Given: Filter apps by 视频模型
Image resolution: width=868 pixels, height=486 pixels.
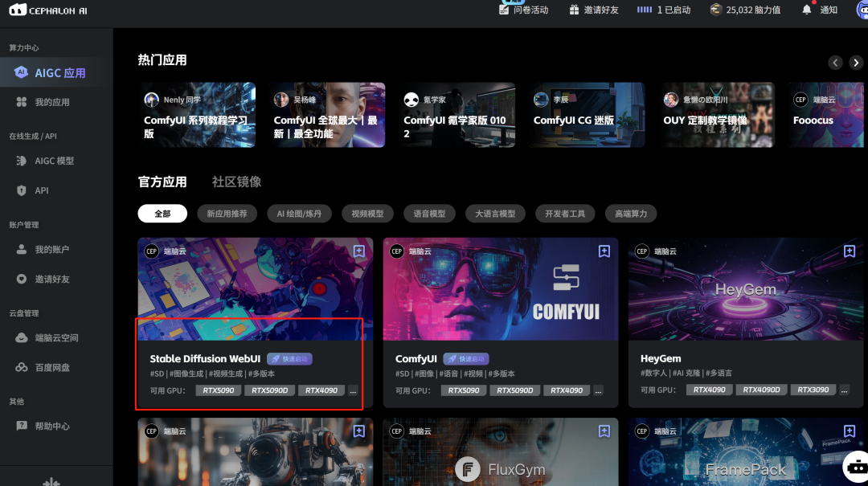Looking at the screenshot, I should (367, 214).
